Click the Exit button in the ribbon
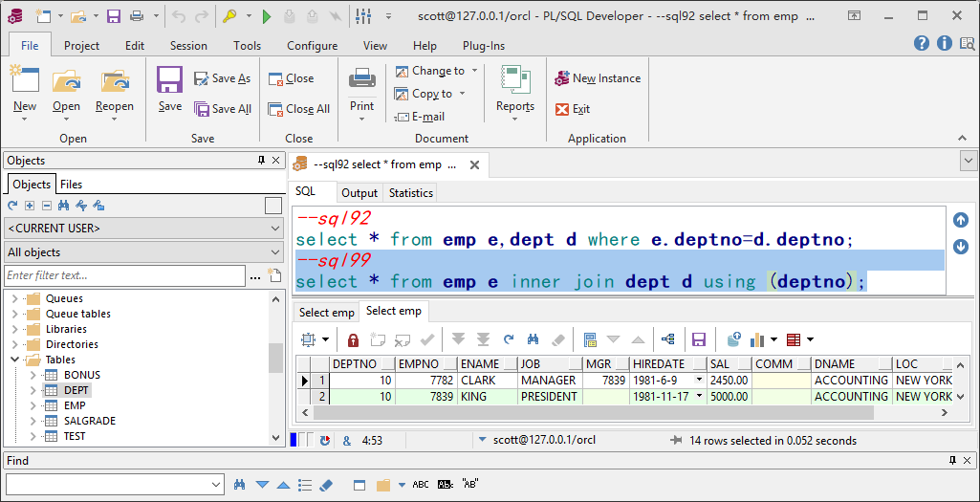The image size is (980, 502). [573, 109]
